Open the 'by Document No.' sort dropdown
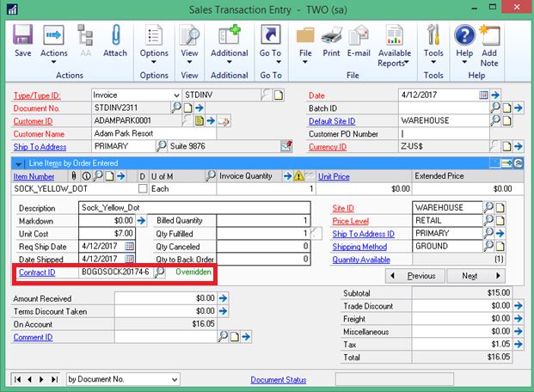534x392 pixels. point(175,379)
